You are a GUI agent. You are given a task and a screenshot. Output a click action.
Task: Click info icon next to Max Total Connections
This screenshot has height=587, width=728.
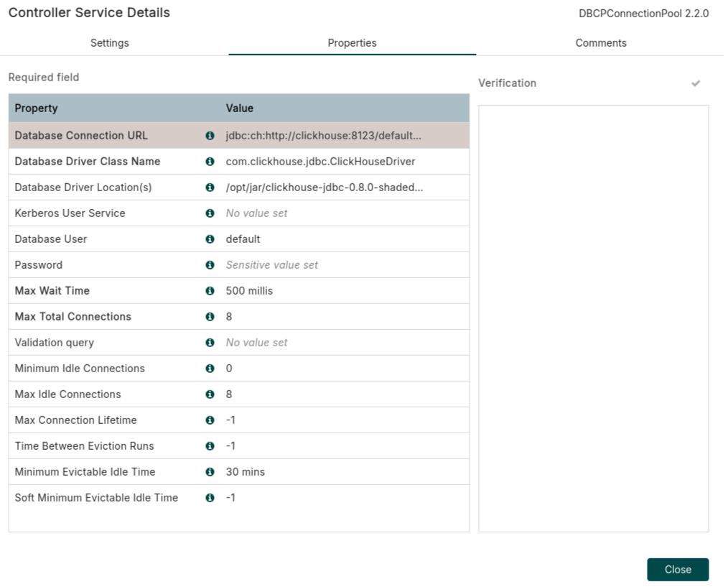(x=210, y=317)
